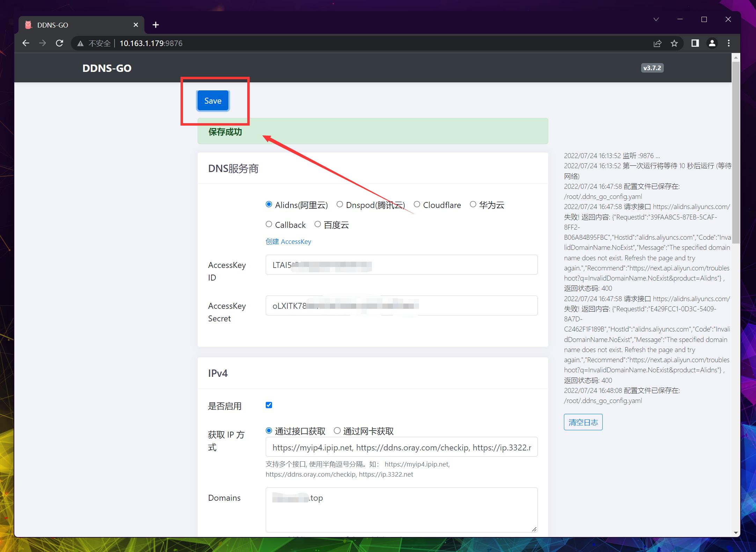This screenshot has width=756, height=552.
Task: Open a new browser tab
Action: tap(156, 24)
